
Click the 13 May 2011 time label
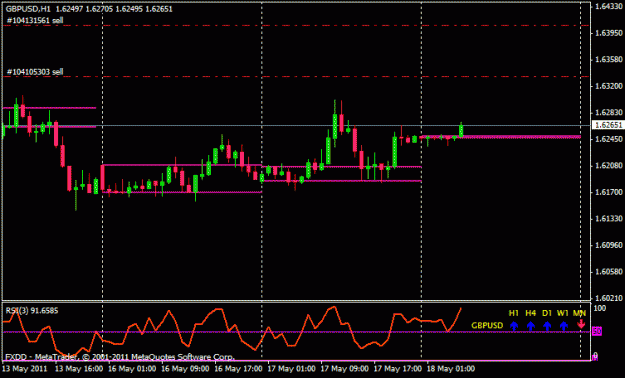25,369
